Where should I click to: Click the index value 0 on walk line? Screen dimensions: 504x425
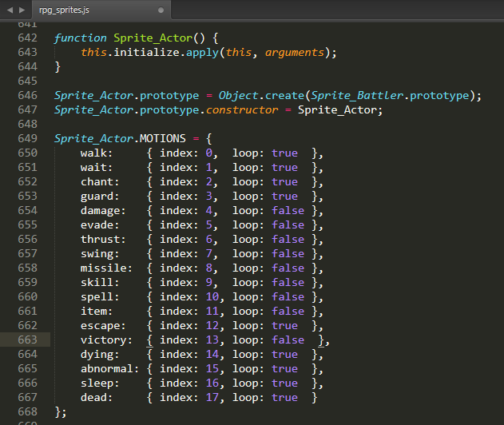[209, 153]
